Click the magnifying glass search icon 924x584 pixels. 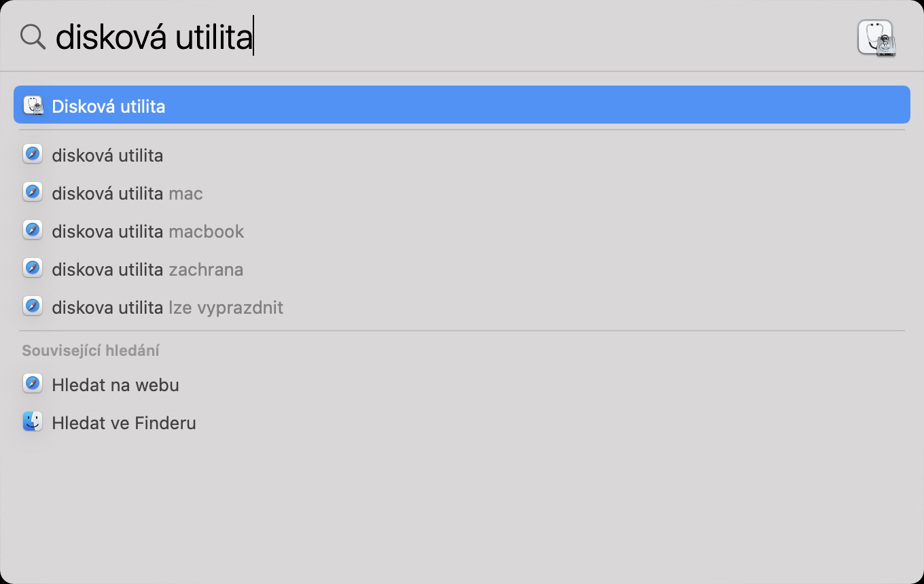(x=33, y=37)
